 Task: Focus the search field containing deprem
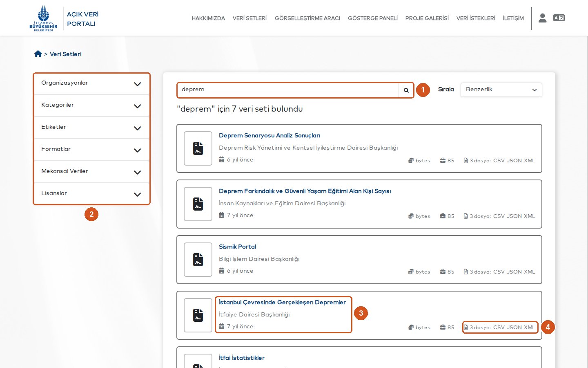coord(288,90)
